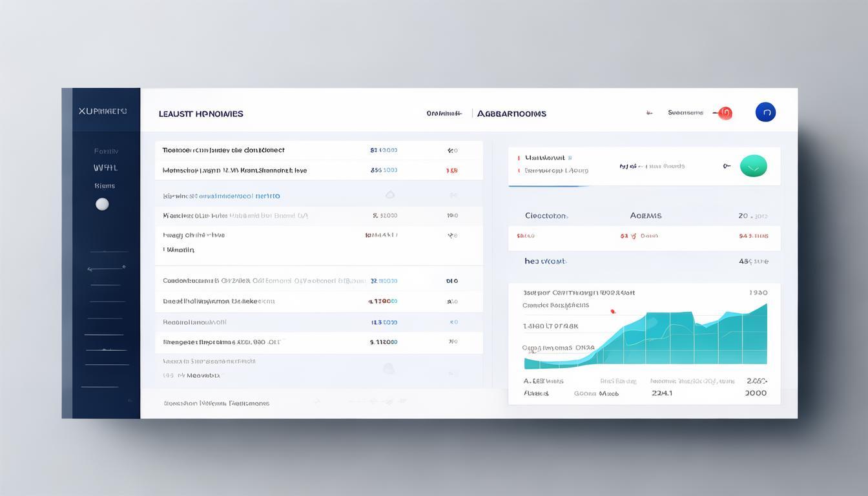Select the WHIL item in the sidebar
The width and height of the screenshot is (868, 496).
click(105, 168)
